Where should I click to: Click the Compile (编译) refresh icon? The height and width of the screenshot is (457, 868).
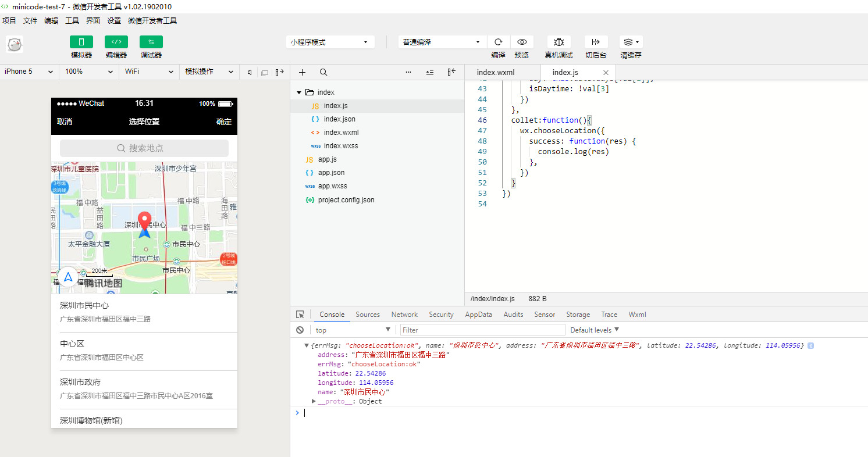coord(498,42)
